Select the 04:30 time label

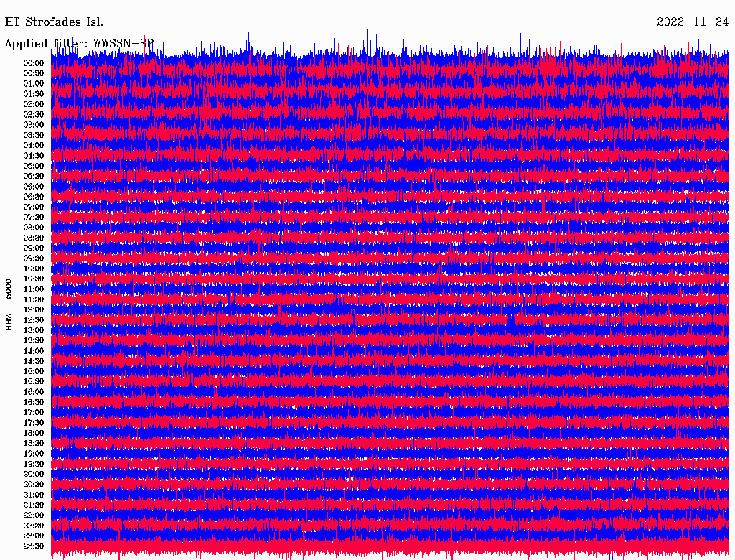coord(34,156)
